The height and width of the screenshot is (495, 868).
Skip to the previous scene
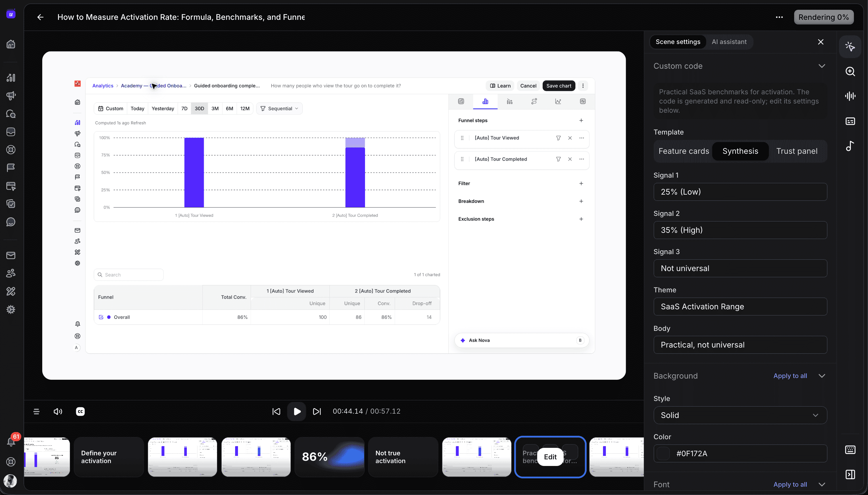tap(276, 411)
